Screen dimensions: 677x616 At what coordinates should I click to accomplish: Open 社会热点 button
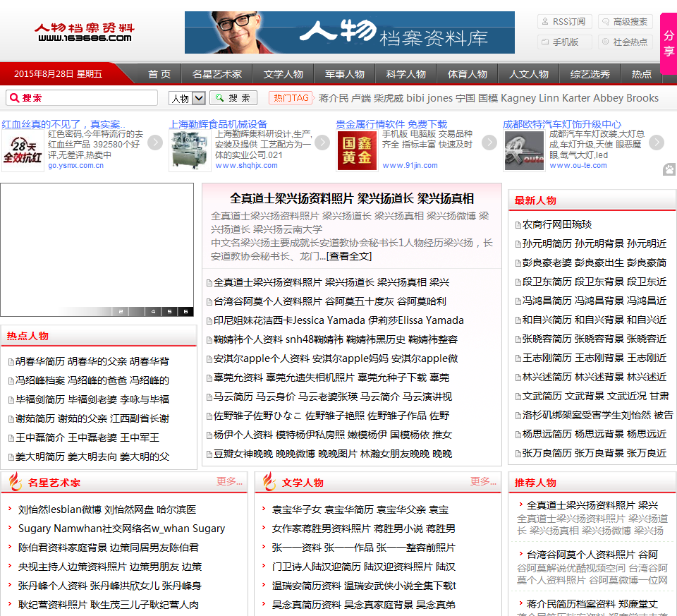(x=626, y=42)
